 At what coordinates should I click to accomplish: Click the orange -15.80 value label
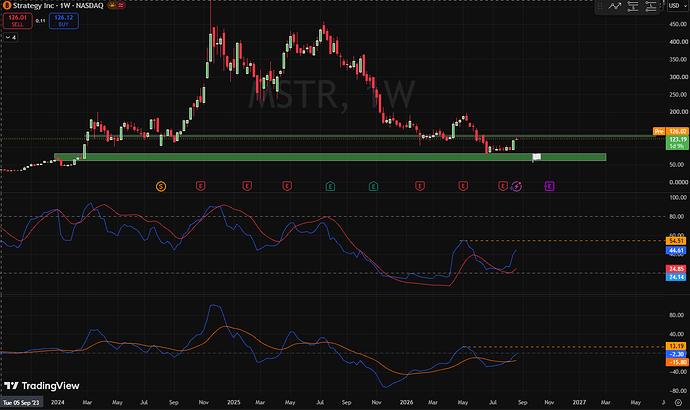coord(677,362)
